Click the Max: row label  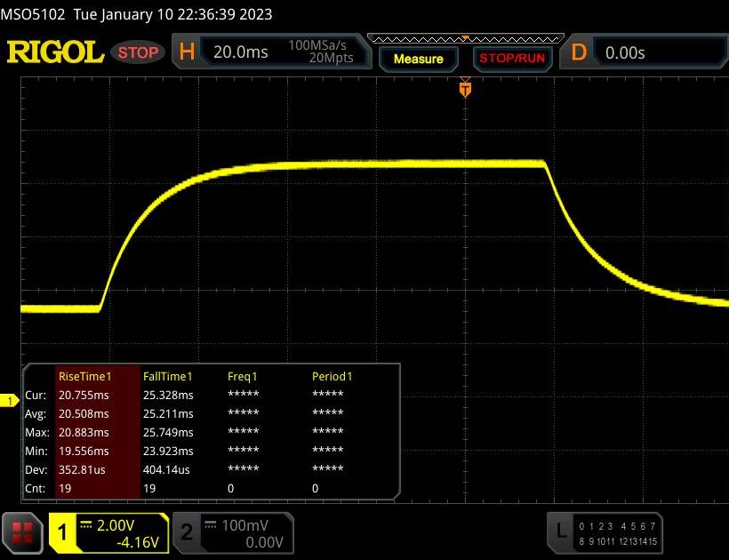37,432
